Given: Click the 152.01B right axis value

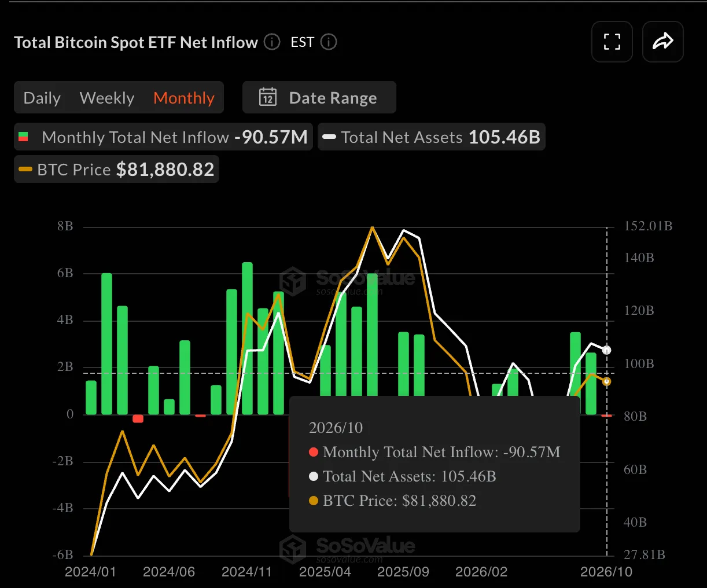Looking at the screenshot, I should 648,226.
